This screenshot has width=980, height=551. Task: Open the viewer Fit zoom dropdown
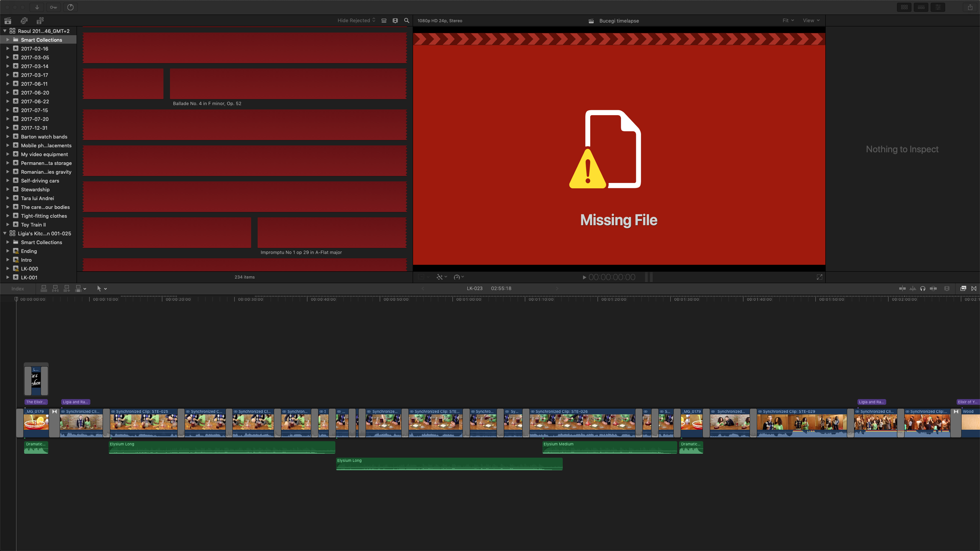pyautogui.click(x=788, y=21)
